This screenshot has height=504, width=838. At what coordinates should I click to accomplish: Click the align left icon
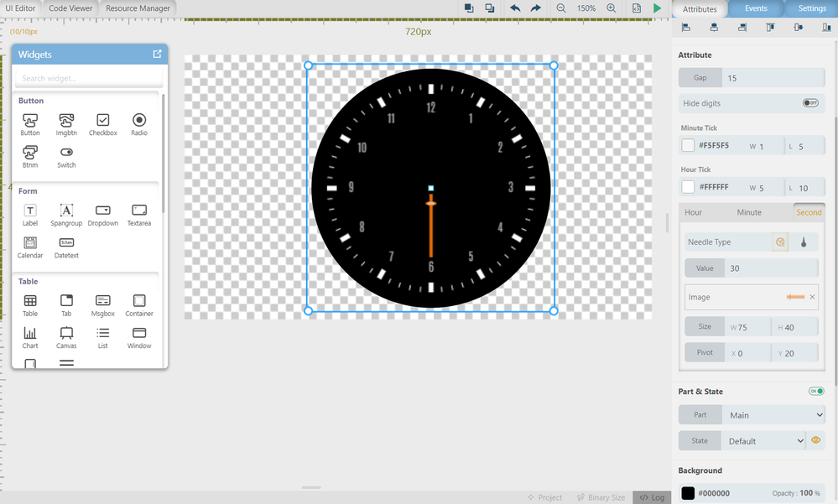point(686,28)
